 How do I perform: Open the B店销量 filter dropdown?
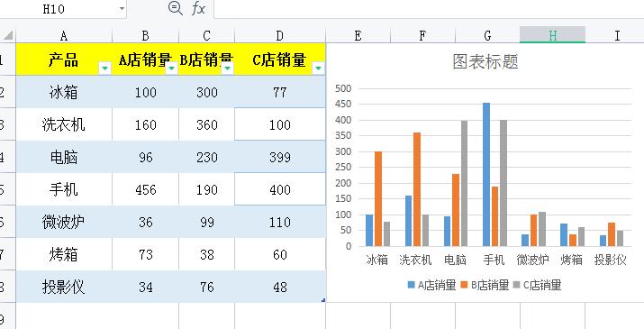click(227, 69)
